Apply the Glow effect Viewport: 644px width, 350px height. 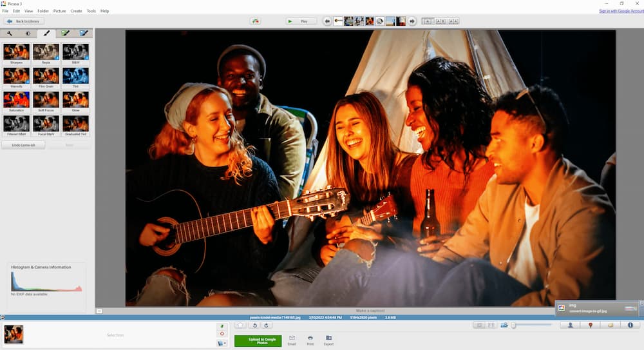75,102
